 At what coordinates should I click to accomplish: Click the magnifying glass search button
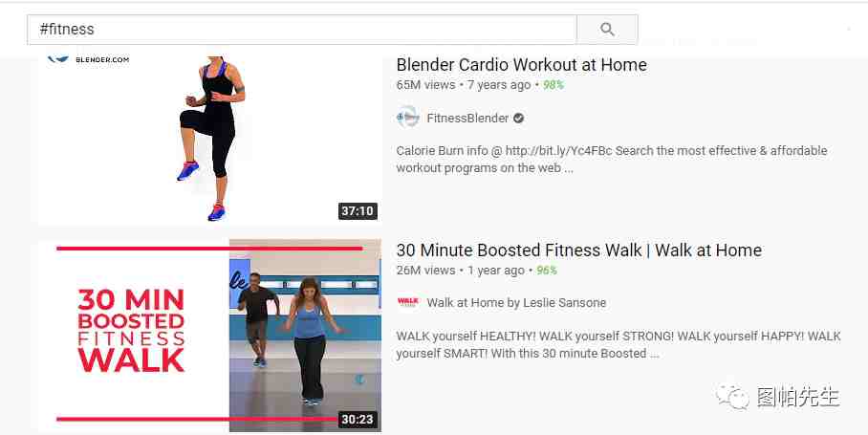click(x=607, y=30)
